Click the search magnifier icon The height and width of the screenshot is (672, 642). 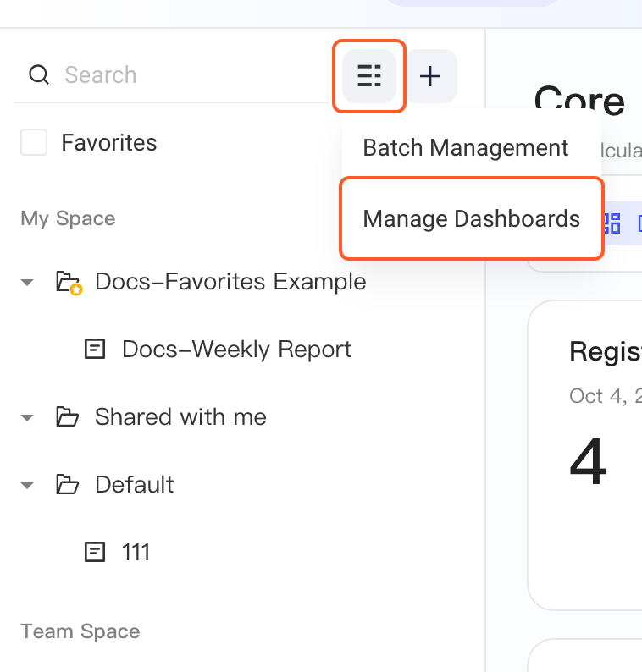click(x=39, y=74)
